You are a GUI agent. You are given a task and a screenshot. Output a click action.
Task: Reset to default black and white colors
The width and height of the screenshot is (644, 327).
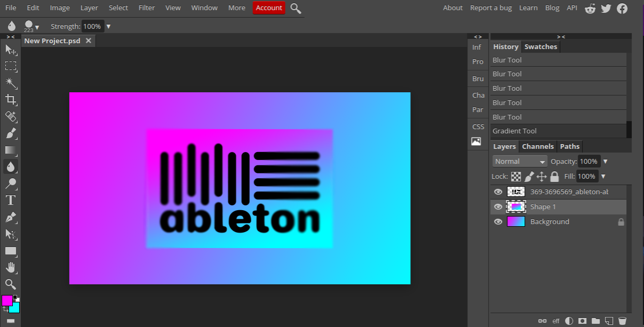tap(15, 298)
